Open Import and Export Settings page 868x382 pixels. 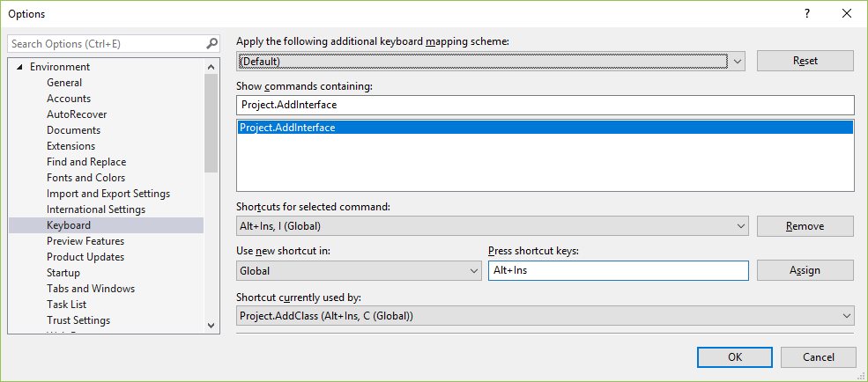tap(108, 194)
